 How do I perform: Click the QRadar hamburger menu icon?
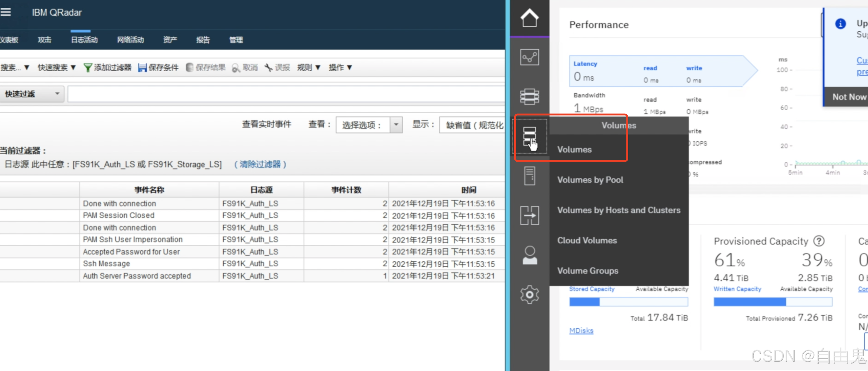[x=6, y=12]
